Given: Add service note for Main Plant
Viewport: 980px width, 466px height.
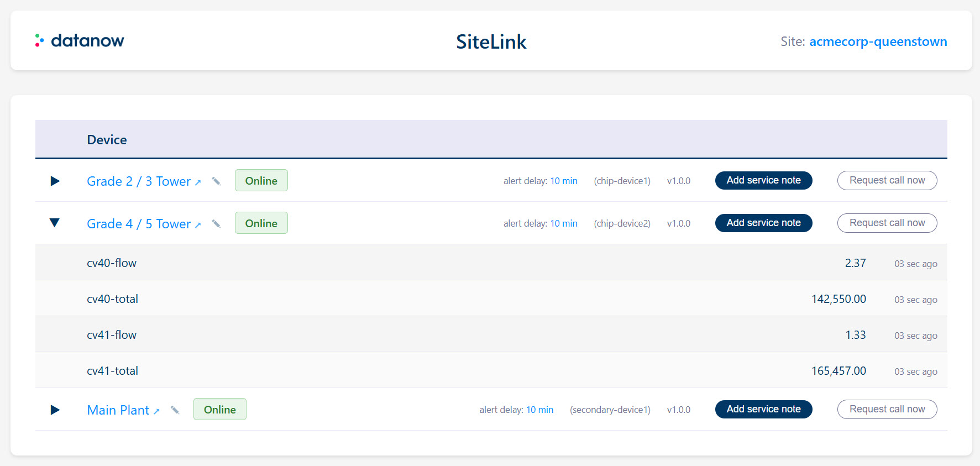Looking at the screenshot, I should [x=764, y=409].
